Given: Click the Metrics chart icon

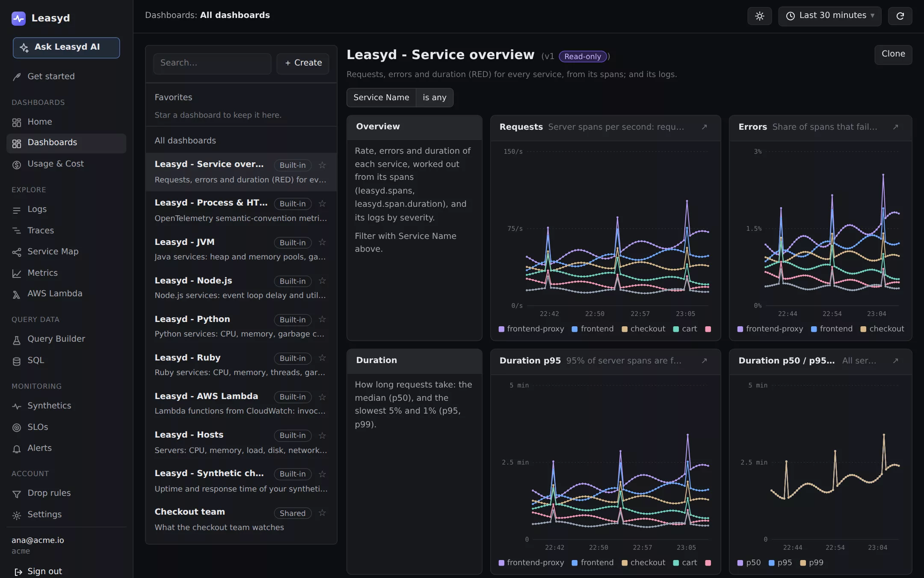Looking at the screenshot, I should 17,273.
